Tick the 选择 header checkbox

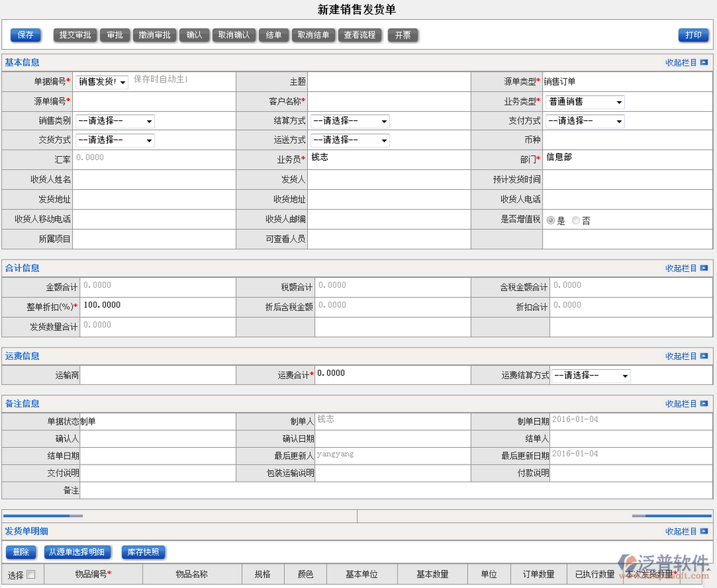[x=31, y=575]
